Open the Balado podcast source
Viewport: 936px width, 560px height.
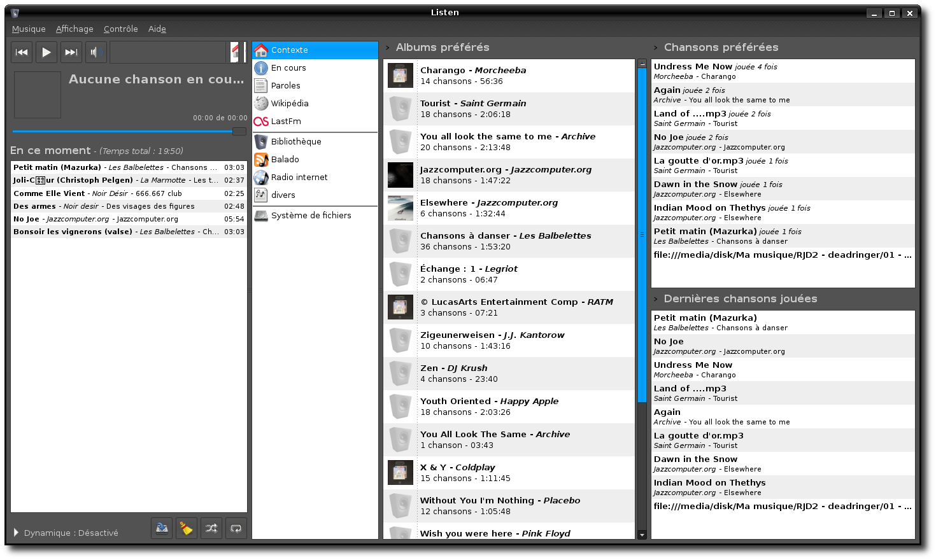(315, 160)
